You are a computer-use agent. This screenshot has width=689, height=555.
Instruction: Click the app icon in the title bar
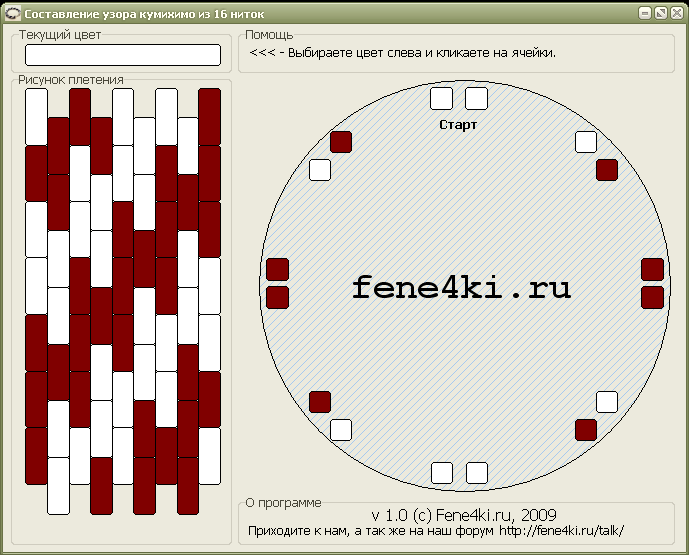pos(13,14)
